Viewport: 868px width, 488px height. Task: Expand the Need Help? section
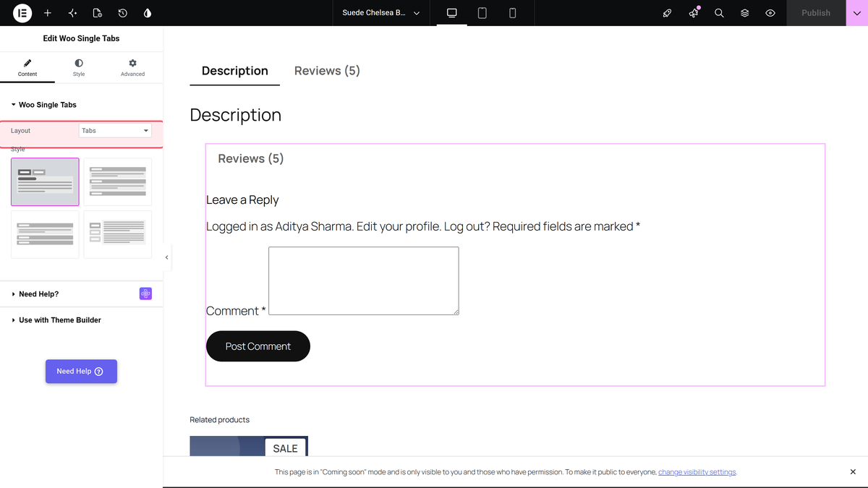(39, 294)
